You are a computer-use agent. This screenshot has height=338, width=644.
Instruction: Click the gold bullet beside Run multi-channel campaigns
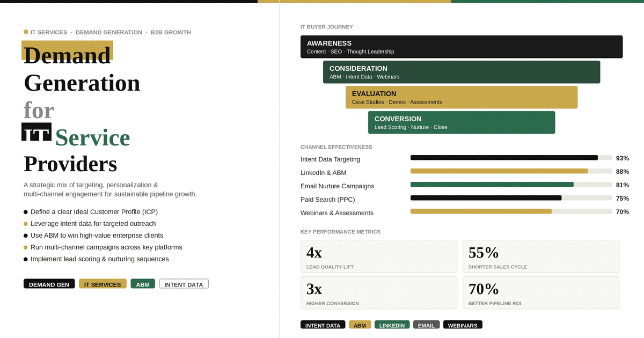point(26,247)
